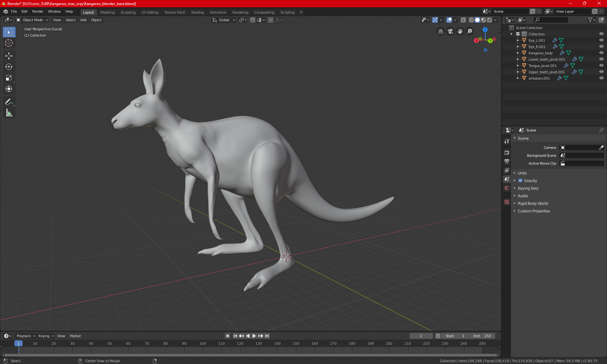Switch to the Sculpting workspace tab
This screenshot has width=607, height=364.
(128, 12)
